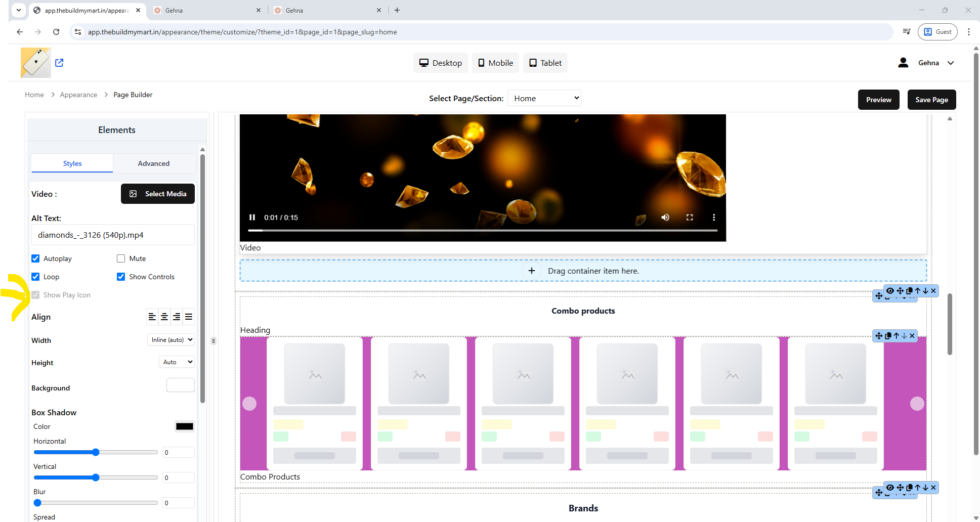Viewport: 980px width, 522px height.
Task: Open Width dropdown set to Inline (auto)
Action: tap(172, 340)
